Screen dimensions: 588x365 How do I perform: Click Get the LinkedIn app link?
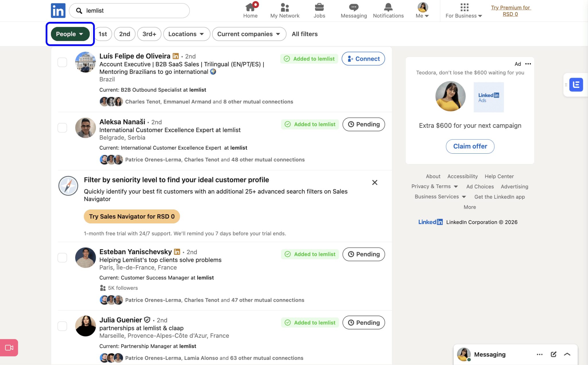(x=500, y=197)
